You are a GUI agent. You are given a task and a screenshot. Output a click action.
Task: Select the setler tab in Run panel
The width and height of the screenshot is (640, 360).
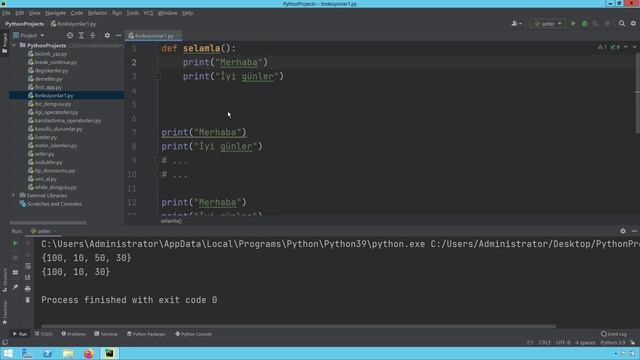(44, 231)
